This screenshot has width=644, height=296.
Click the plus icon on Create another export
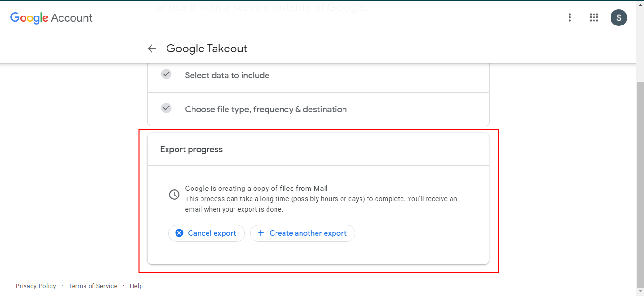tap(261, 233)
